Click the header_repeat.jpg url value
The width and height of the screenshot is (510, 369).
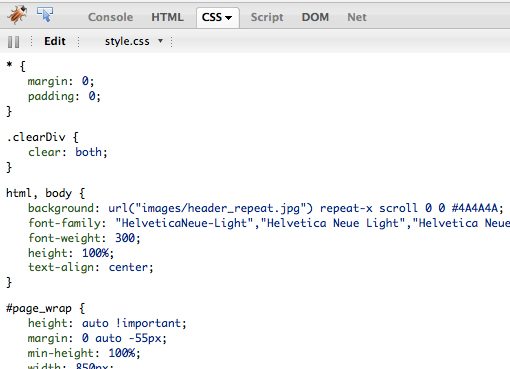pos(211,208)
